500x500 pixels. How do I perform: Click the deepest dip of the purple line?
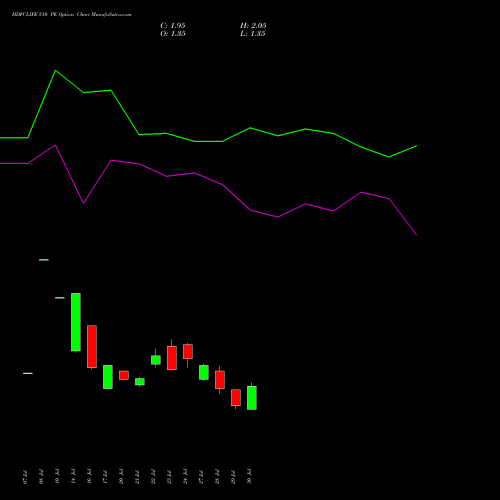coord(416,235)
